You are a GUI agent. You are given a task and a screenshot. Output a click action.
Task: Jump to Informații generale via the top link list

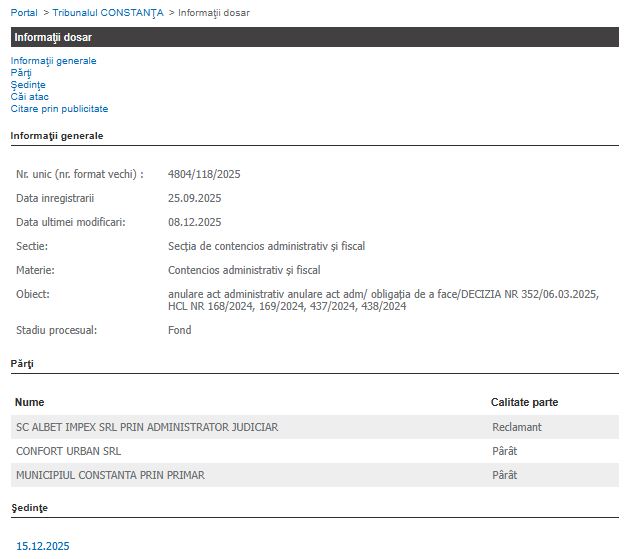coord(53,61)
